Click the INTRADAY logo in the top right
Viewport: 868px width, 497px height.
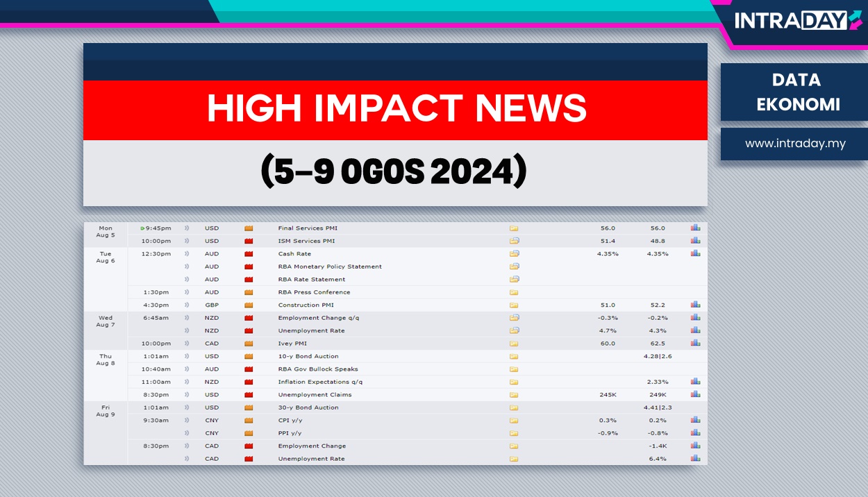tap(795, 21)
